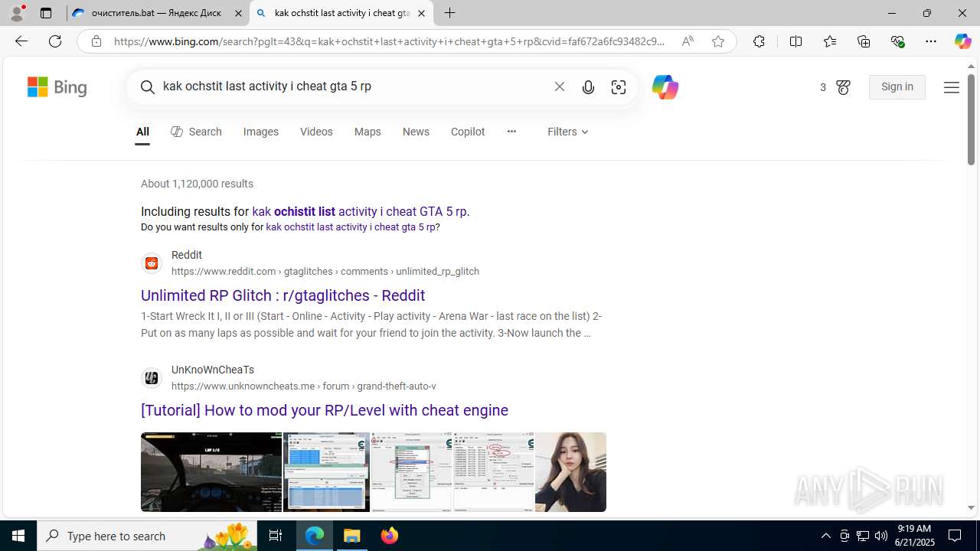Open Firefox taskbar icon
This screenshot has height=551, width=980.
click(x=390, y=536)
